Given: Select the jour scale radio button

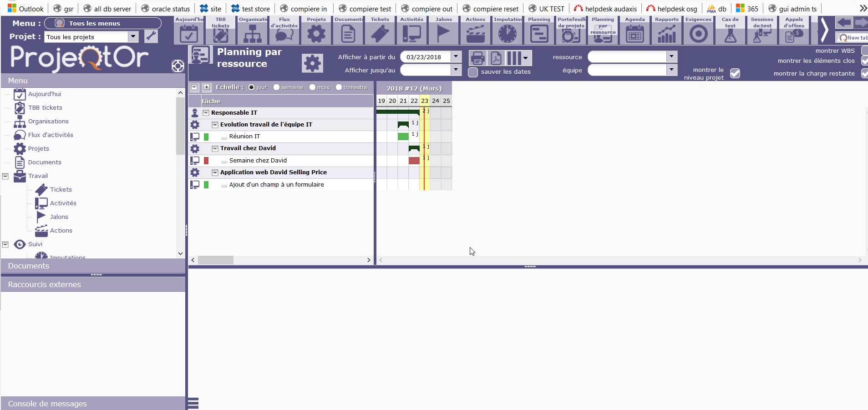Looking at the screenshot, I should (x=251, y=87).
